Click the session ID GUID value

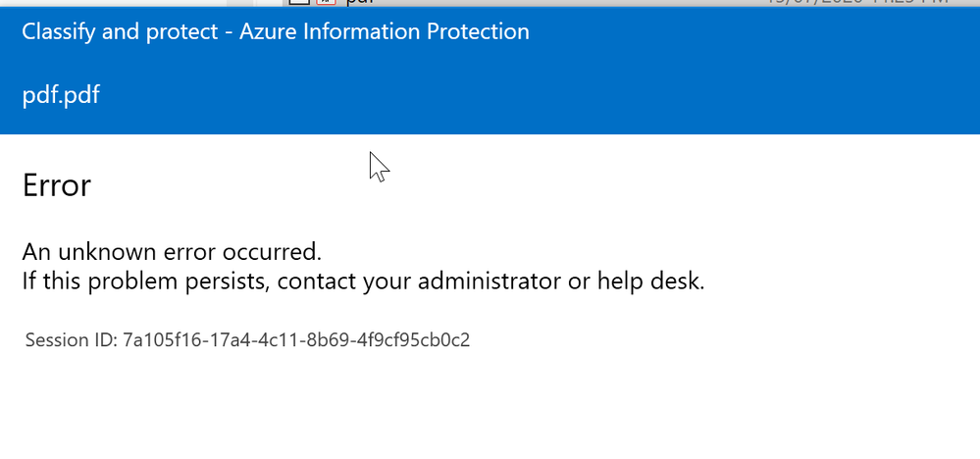(x=296, y=341)
